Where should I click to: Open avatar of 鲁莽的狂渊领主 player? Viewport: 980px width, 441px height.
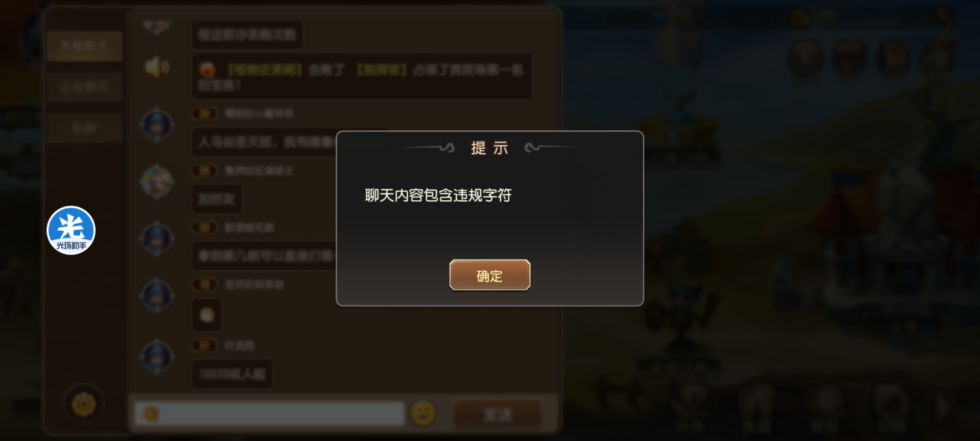click(x=157, y=182)
